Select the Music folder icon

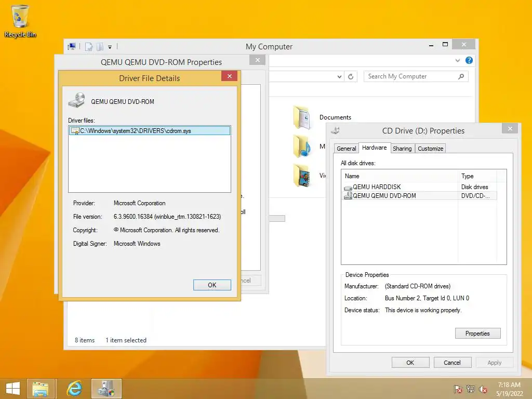click(x=302, y=146)
